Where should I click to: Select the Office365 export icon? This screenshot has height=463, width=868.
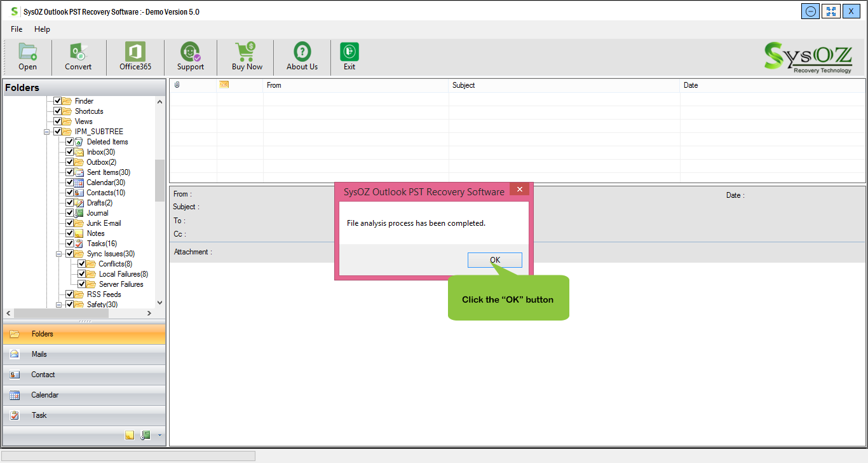[135, 52]
